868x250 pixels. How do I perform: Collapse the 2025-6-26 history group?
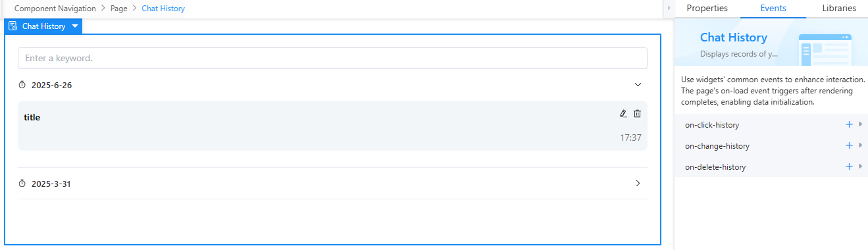[x=637, y=85]
